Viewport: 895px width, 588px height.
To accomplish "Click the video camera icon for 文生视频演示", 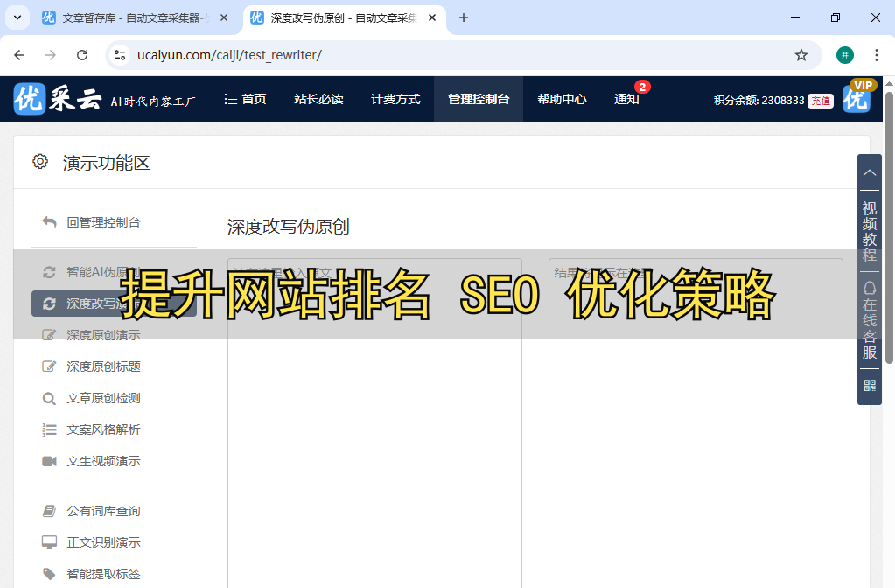I will click(x=50, y=461).
